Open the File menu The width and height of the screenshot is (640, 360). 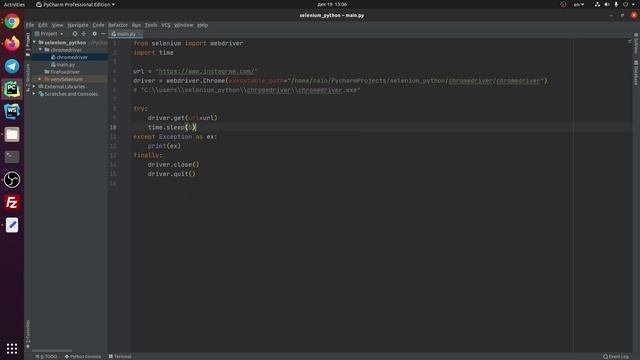(30, 25)
